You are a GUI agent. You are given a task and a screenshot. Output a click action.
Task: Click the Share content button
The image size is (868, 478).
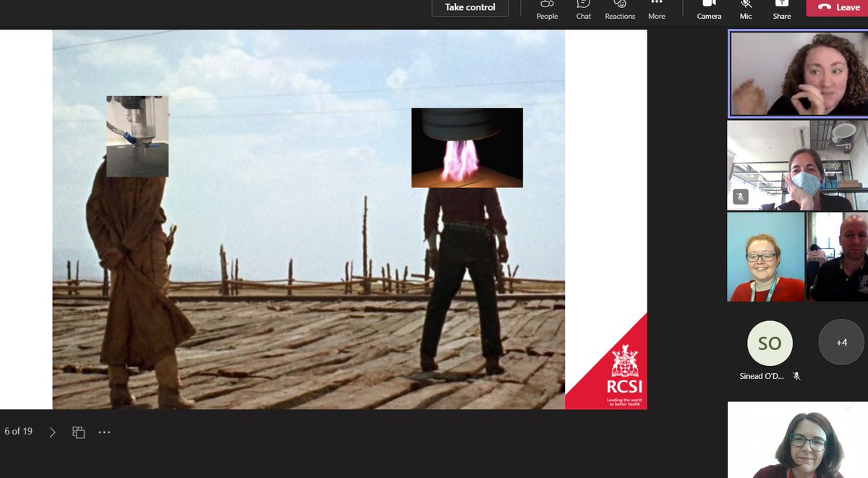(782, 10)
